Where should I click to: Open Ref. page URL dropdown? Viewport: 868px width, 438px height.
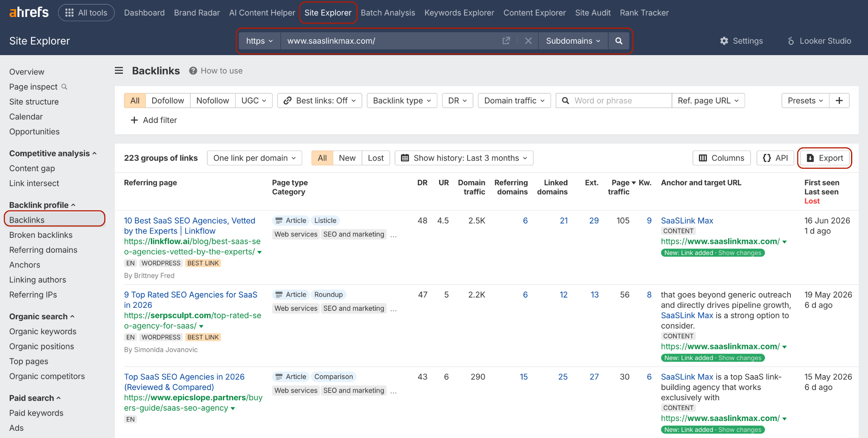(708, 100)
